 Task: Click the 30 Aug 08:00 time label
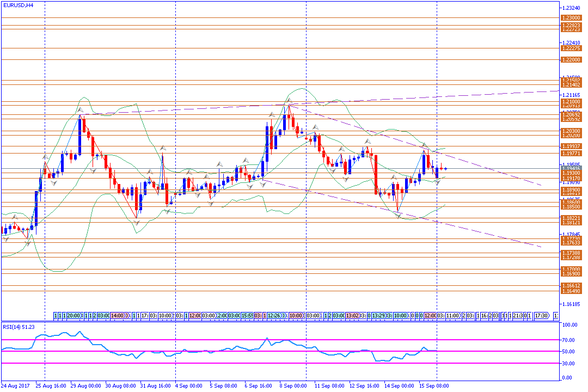tap(120, 385)
